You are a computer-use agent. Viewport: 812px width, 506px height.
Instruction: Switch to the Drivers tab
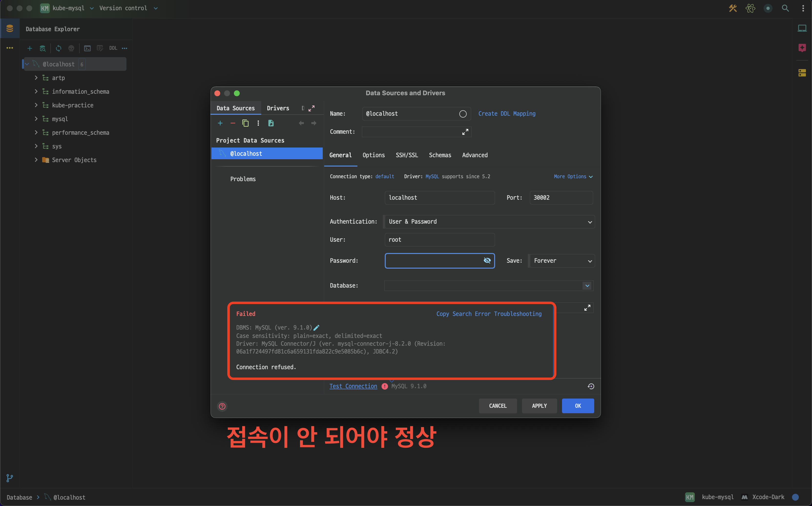pyautogui.click(x=278, y=108)
